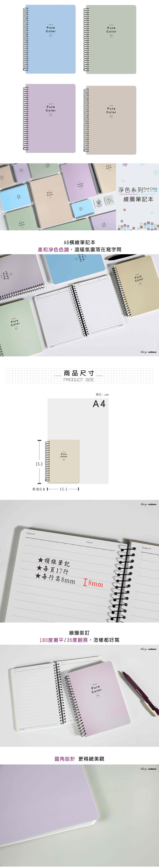Open the purple notebook photo with pen
Image resolution: width=159 pixels, height=868 pixels.
point(79,695)
